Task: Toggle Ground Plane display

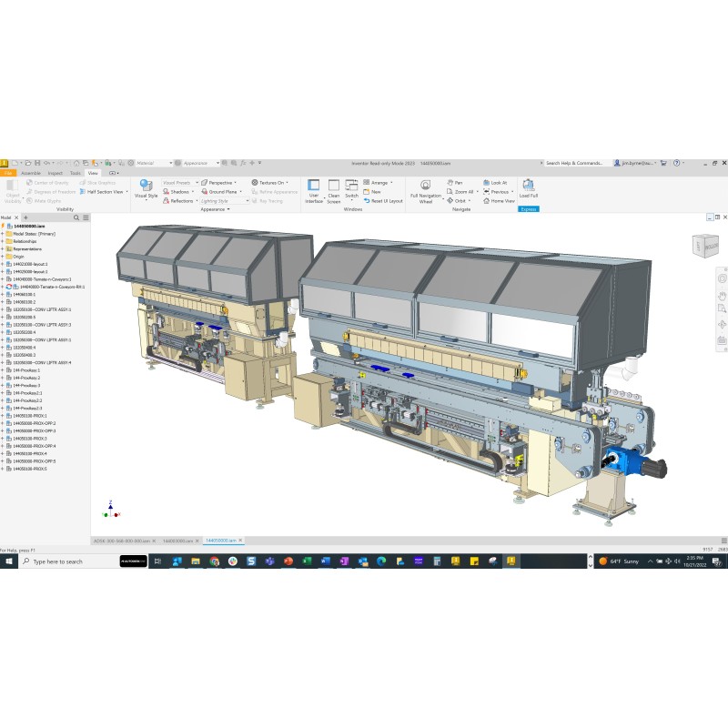Action: pos(222,192)
